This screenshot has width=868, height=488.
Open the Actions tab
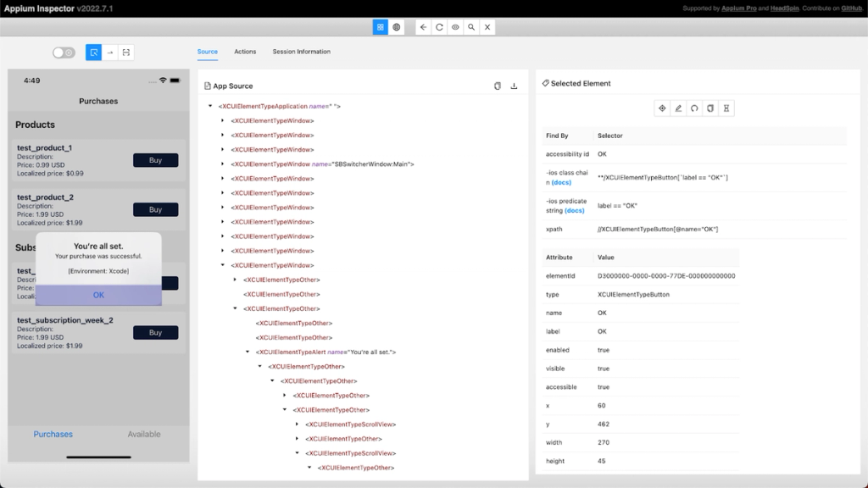[245, 52]
